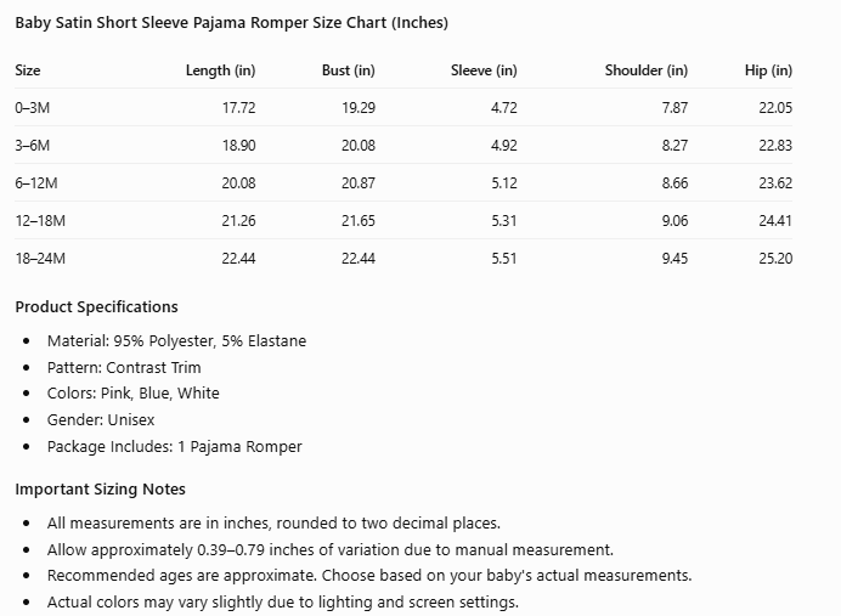841x616 pixels.
Task: Select the 12–18M size row label
Action: point(40,221)
